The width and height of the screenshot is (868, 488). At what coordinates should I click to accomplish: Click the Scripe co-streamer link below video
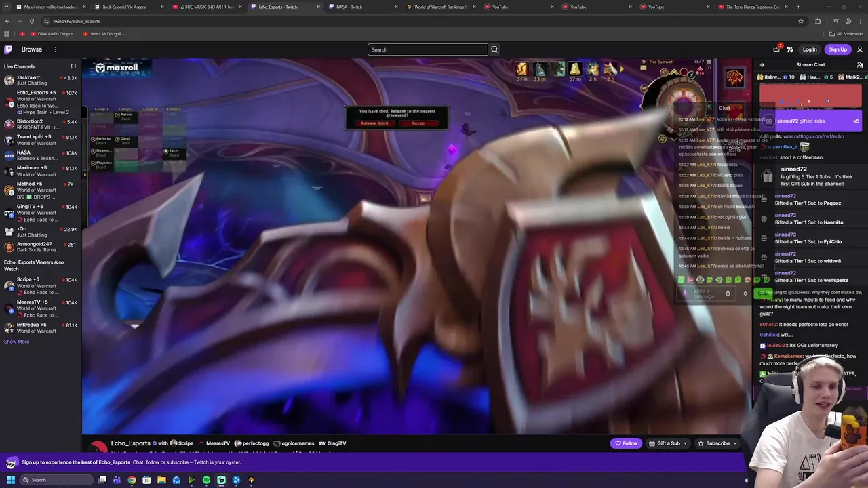(181, 443)
